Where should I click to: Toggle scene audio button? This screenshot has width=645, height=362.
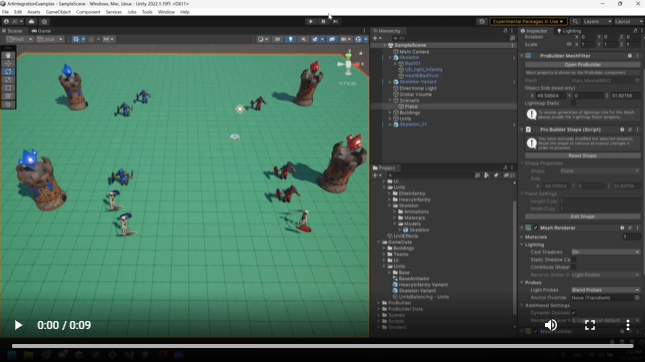[x=304, y=39]
